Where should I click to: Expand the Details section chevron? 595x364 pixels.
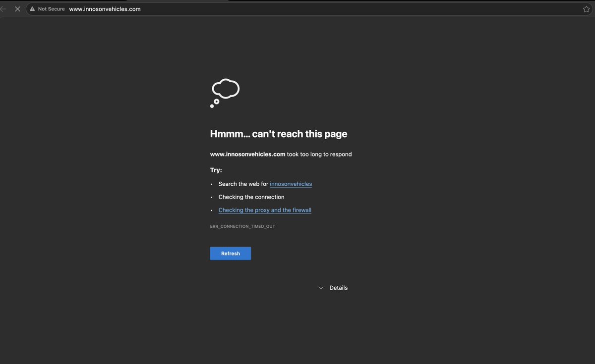pyautogui.click(x=321, y=288)
